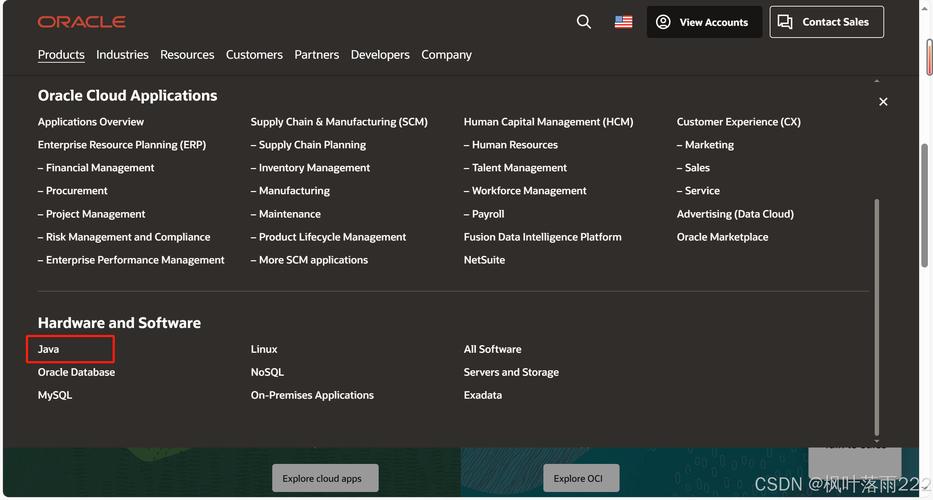Open Enterprise Resource Planning (ERP) link
Viewport: 933px width, 500px height.
pos(121,145)
